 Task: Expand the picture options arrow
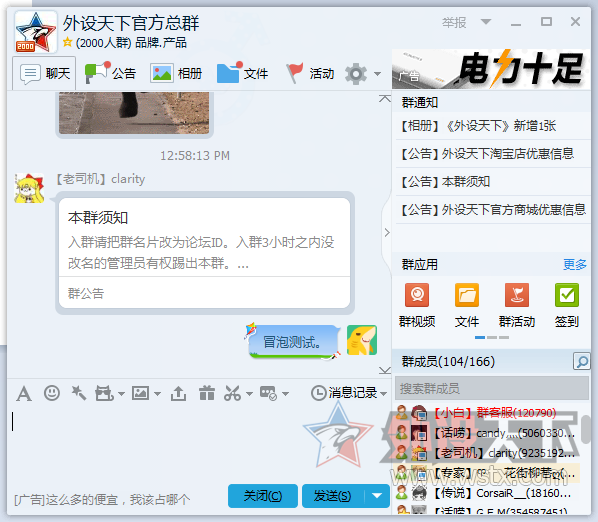tap(157, 394)
